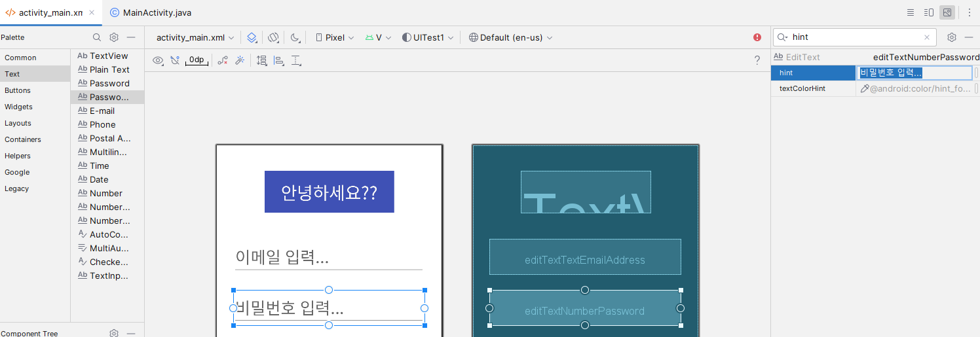
Task: Toggle autoconnect to parent magnet icon
Action: pos(175,60)
